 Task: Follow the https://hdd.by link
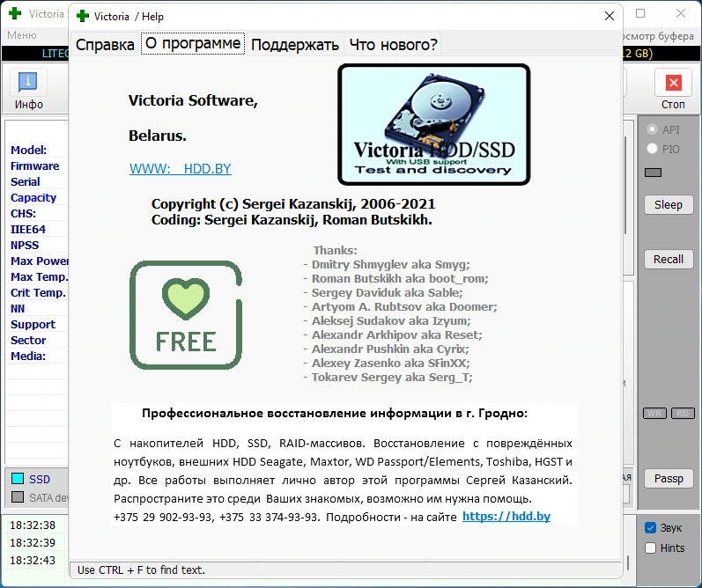tap(506, 517)
